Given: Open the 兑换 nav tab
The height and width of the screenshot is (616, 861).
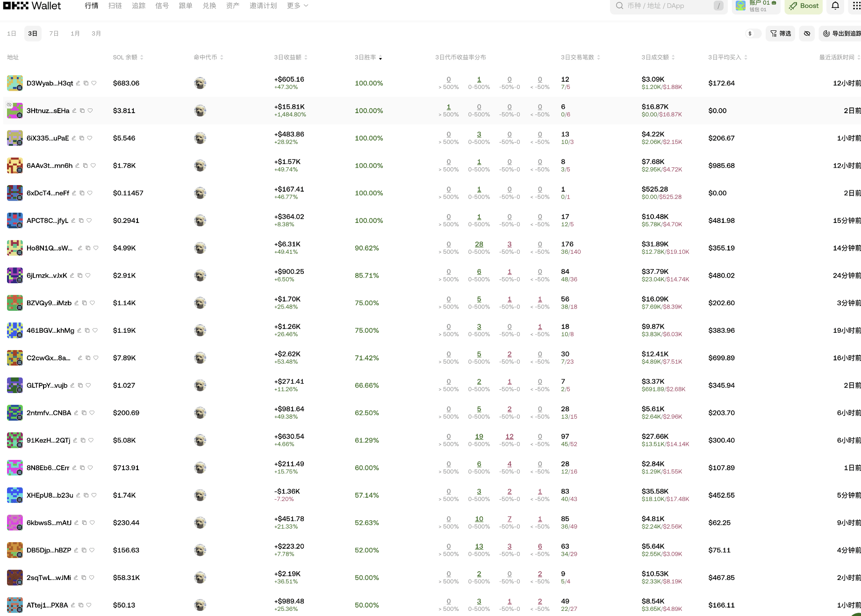Looking at the screenshot, I should click(x=209, y=6).
